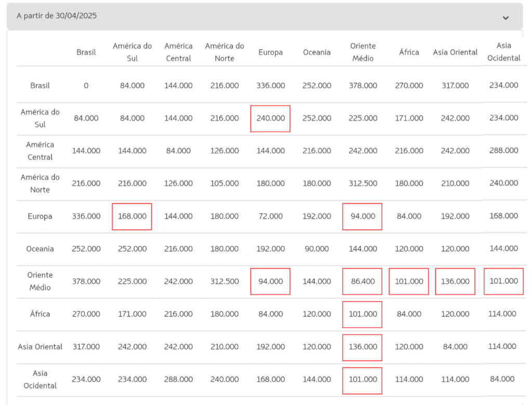Select the Europa column header
The width and height of the screenshot is (532, 405).
click(270, 52)
